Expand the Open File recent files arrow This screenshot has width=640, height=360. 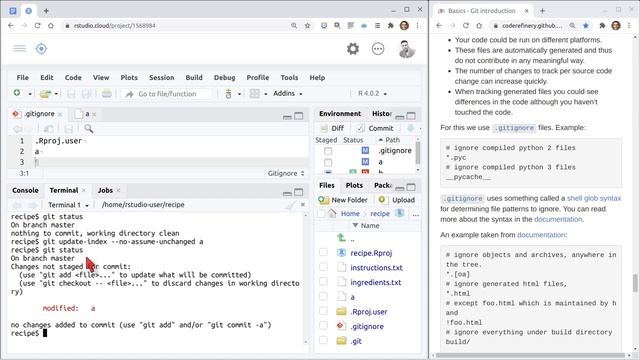click(56, 94)
